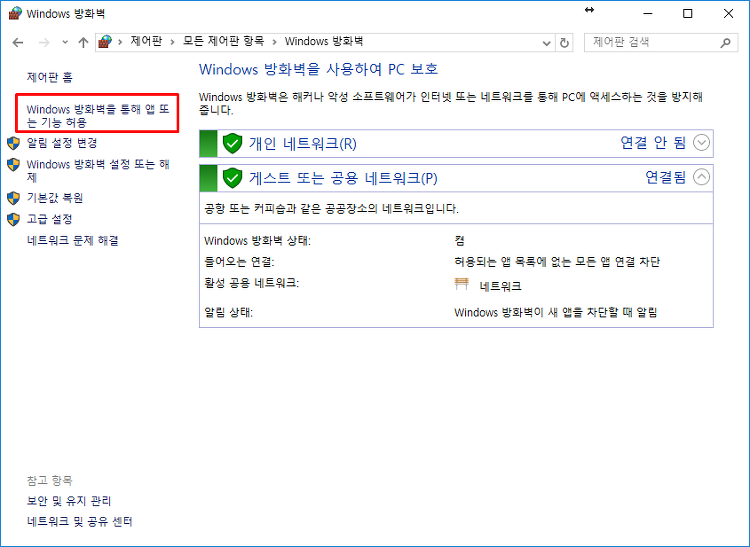Image resolution: width=750 pixels, height=547 pixels.
Task: Click the firewall icon in the address bar
Action: coord(105,42)
